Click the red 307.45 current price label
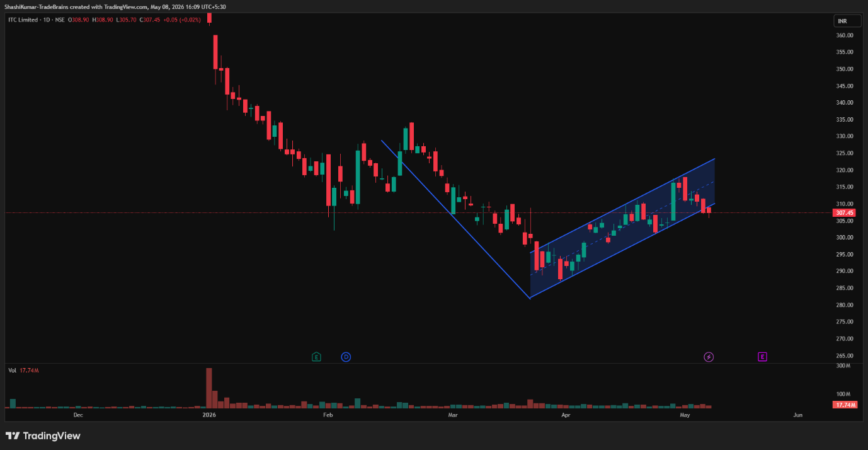Image resolution: width=868 pixels, height=450 pixels. (x=844, y=213)
